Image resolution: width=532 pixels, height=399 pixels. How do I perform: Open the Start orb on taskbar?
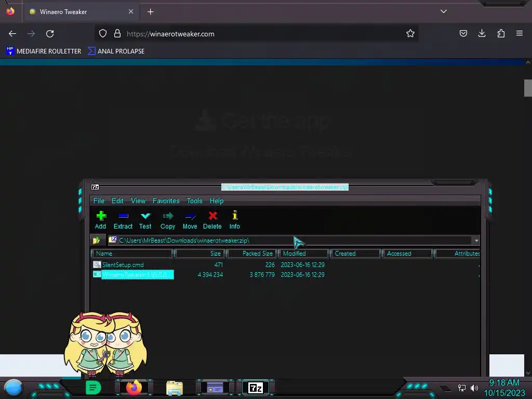[x=14, y=388]
